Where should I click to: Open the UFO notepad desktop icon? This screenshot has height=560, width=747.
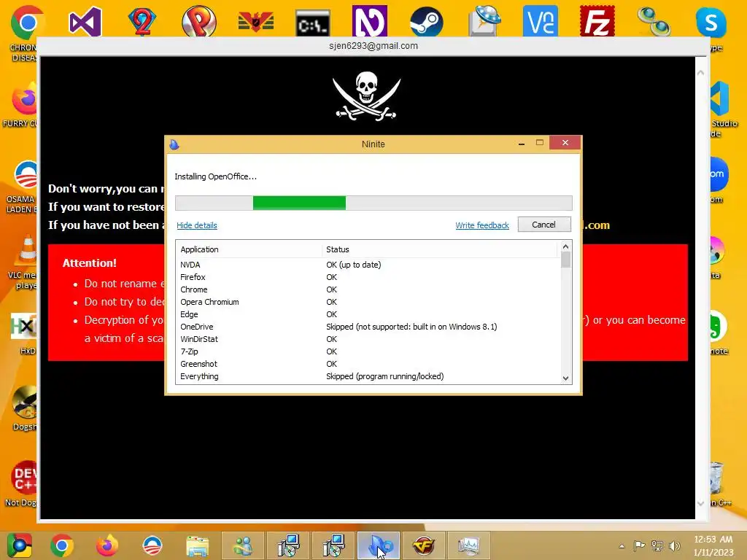(484, 22)
